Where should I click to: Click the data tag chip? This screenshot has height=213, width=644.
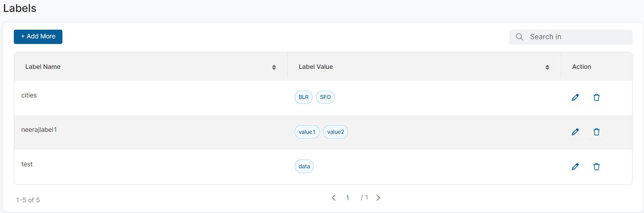pyautogui.click(x=304, y=166)
